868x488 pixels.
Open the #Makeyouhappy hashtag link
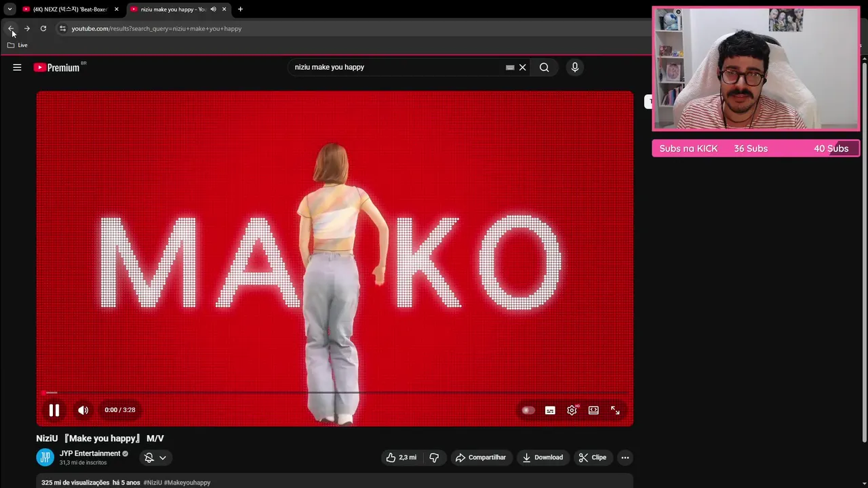(x=187, y=483)
